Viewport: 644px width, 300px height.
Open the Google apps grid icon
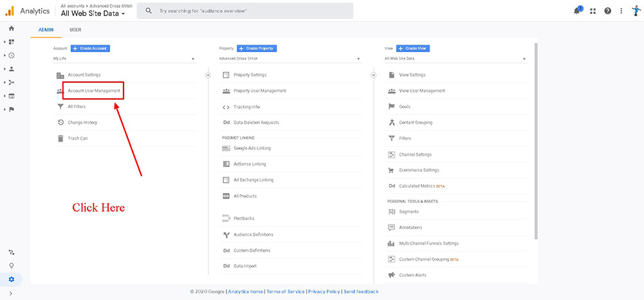point(593,11)
